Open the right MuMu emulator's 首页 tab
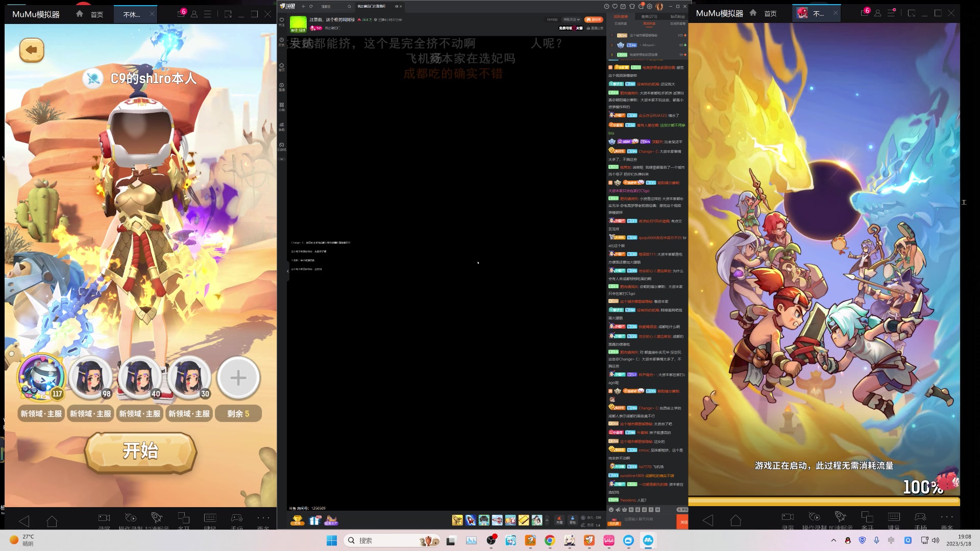Viewport: 980px width, 551px height. (x=764, y=14)
